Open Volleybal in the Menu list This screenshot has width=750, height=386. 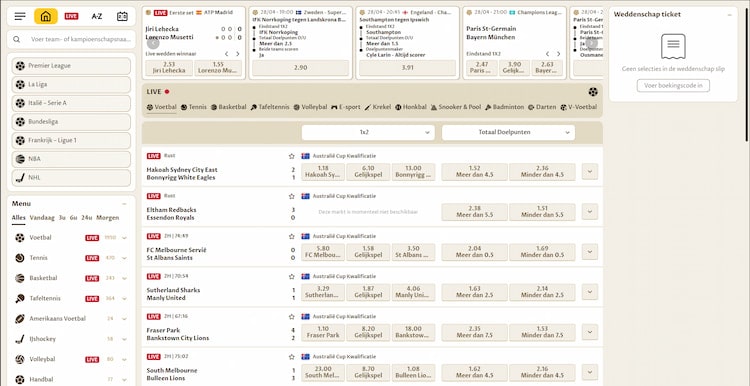71,359
